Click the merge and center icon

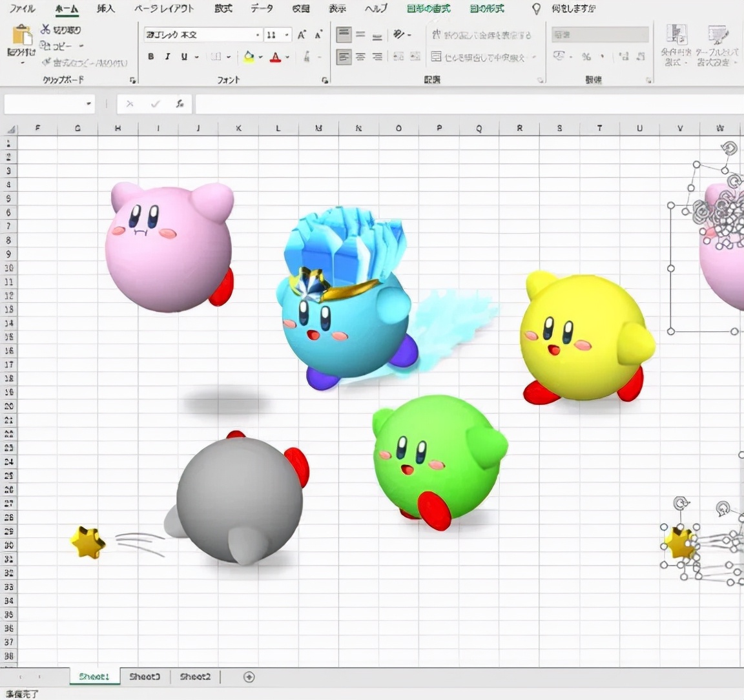coord(436,57)
